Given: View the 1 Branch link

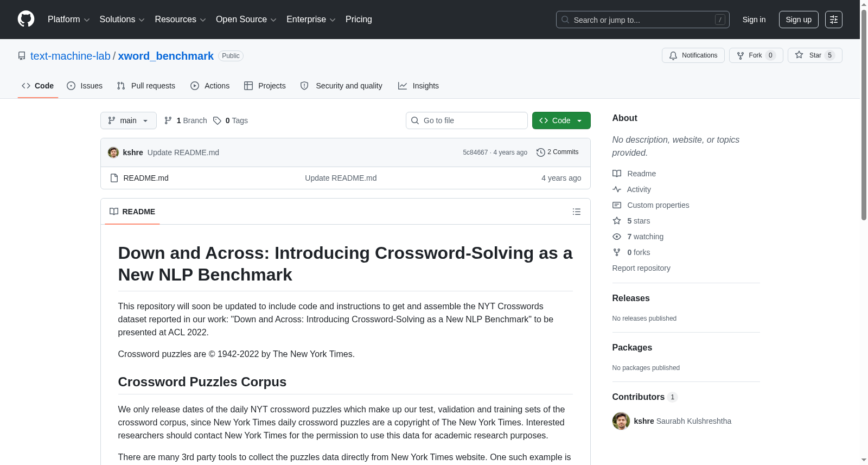Looking at the screenshot, I should tap(186, 120).
